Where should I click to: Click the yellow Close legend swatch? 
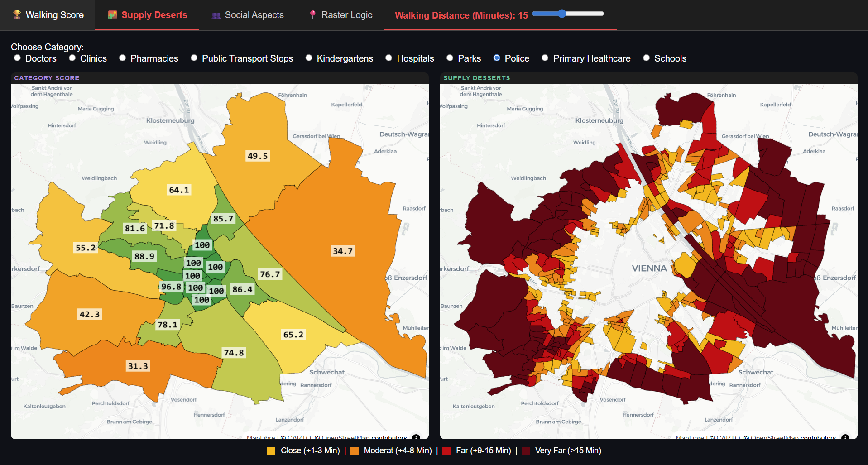[x=271, y=451]
